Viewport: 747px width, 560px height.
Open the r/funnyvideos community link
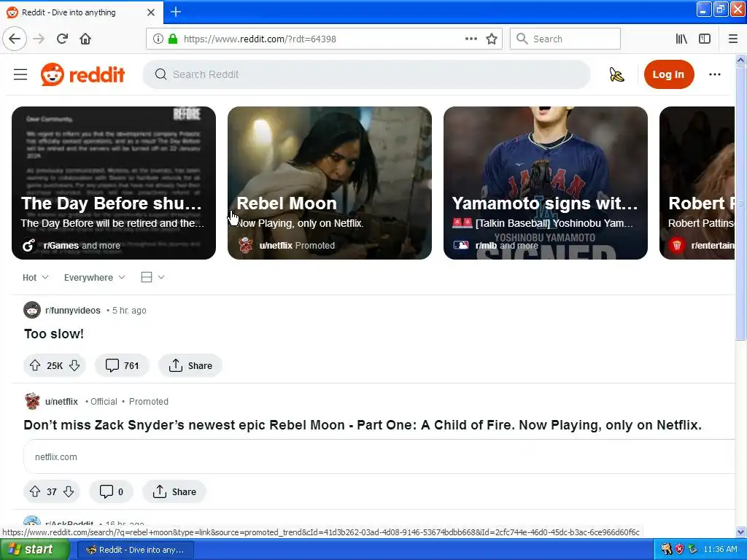pyautogui.click(x=73, y=310)
